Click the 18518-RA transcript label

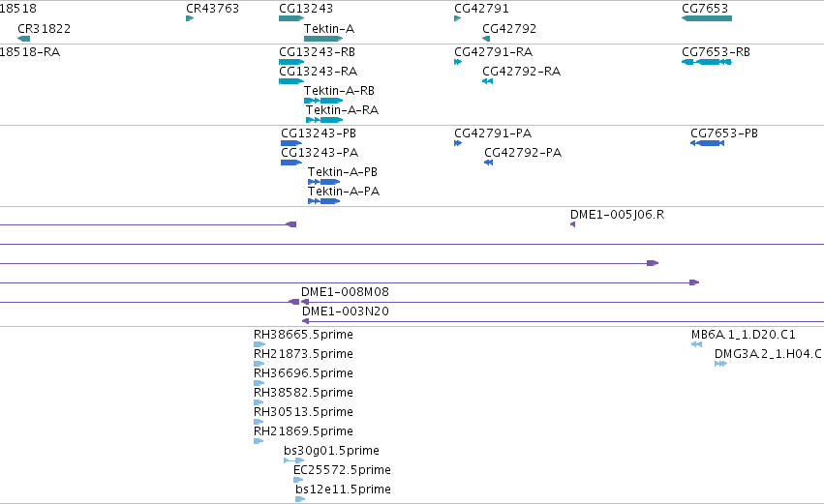[30, 52]
